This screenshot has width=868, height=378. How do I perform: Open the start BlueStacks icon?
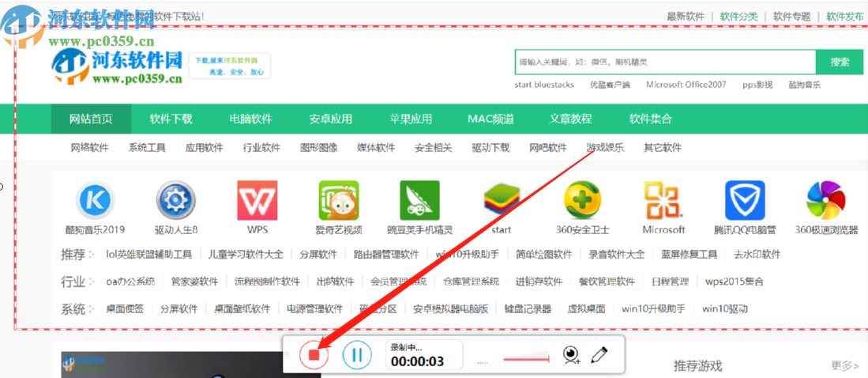click(x=502, y=200)
